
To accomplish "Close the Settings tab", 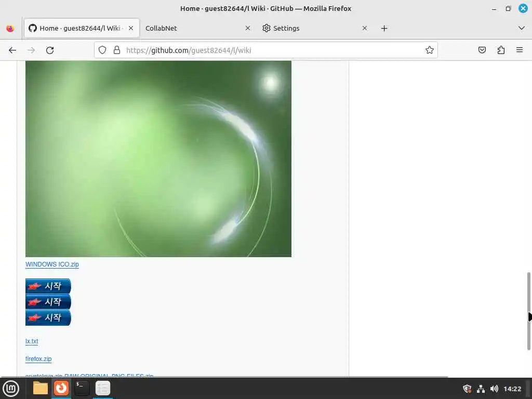I will point(365,28).
